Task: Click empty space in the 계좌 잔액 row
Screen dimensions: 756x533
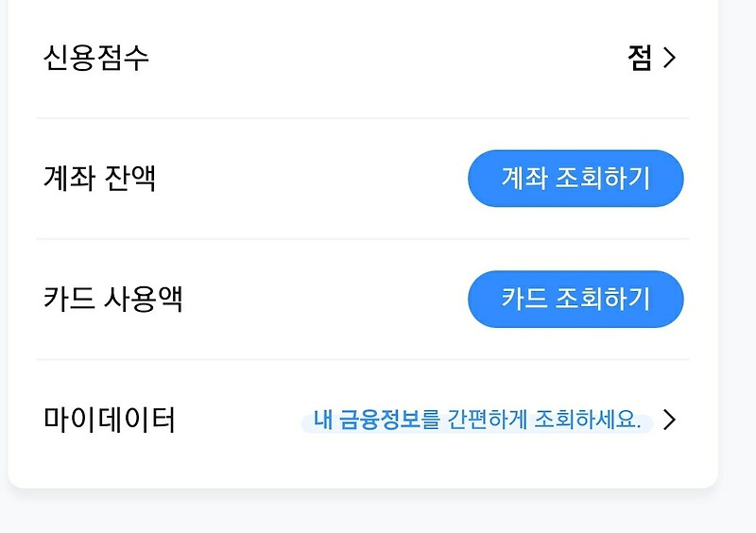Action: click(309, 179)
